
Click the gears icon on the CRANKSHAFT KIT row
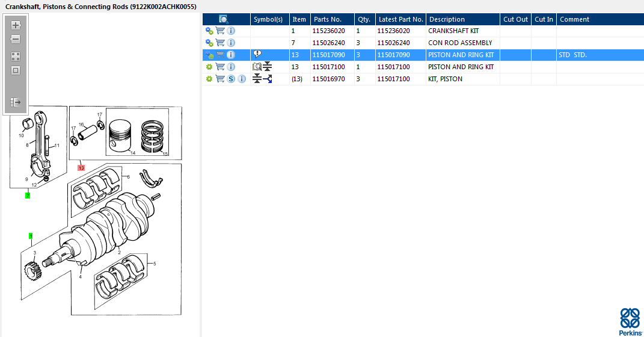(209, 31)
